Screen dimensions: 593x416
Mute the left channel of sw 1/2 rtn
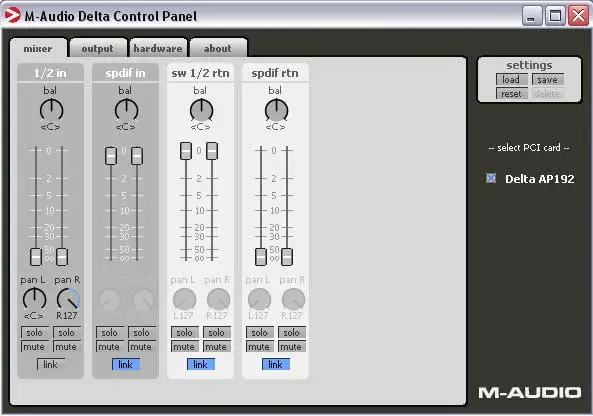185,346
